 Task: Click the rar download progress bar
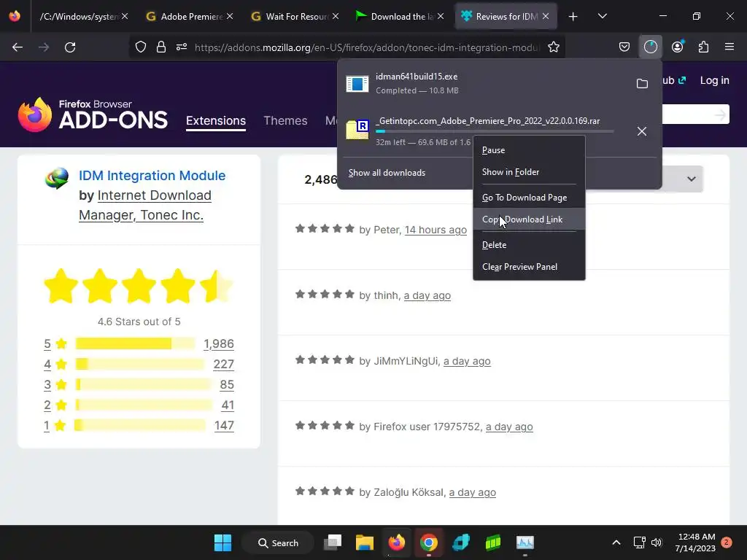(495, 131)
